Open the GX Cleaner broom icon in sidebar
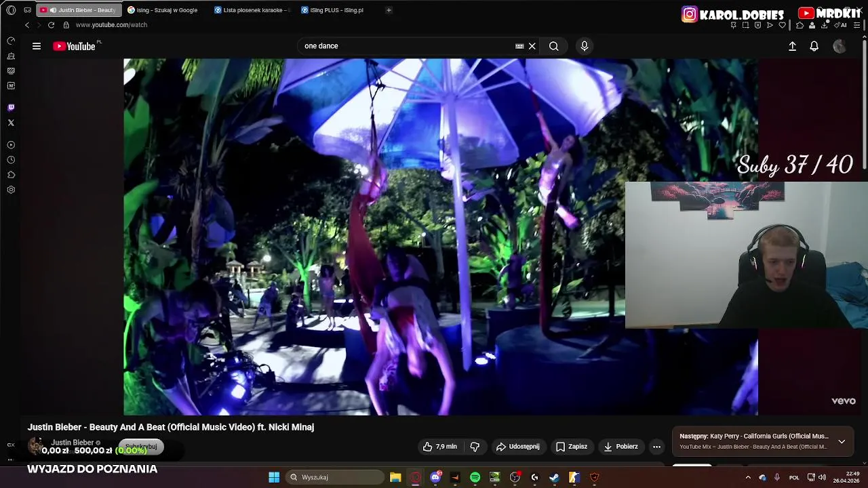Image resolution: width=868 pixels, height=488 pixels. pos(11,56)
